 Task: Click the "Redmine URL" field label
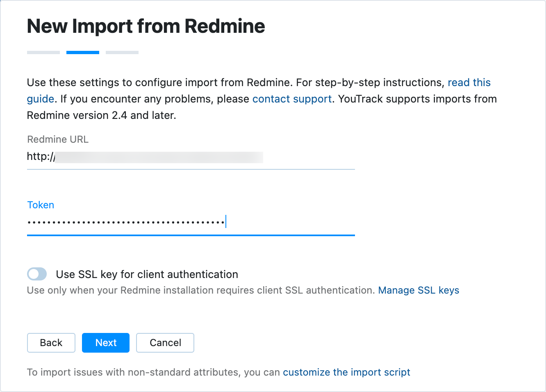(57, 139)
